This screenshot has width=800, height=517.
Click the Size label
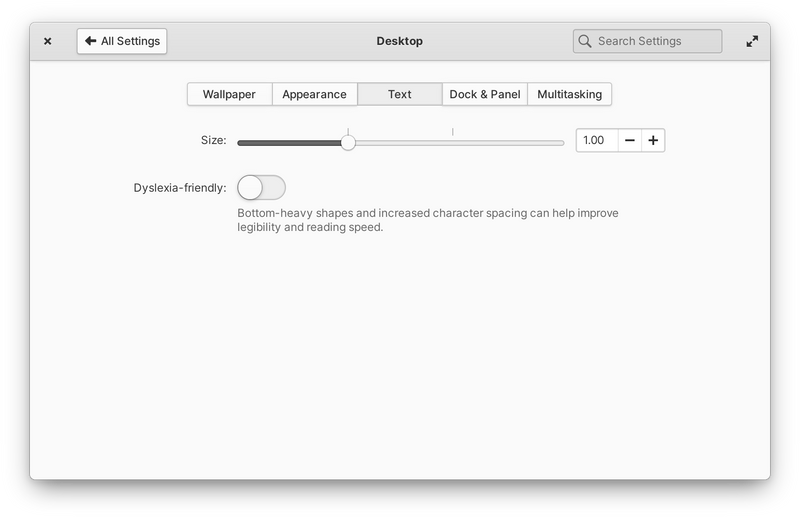(213, 140)
